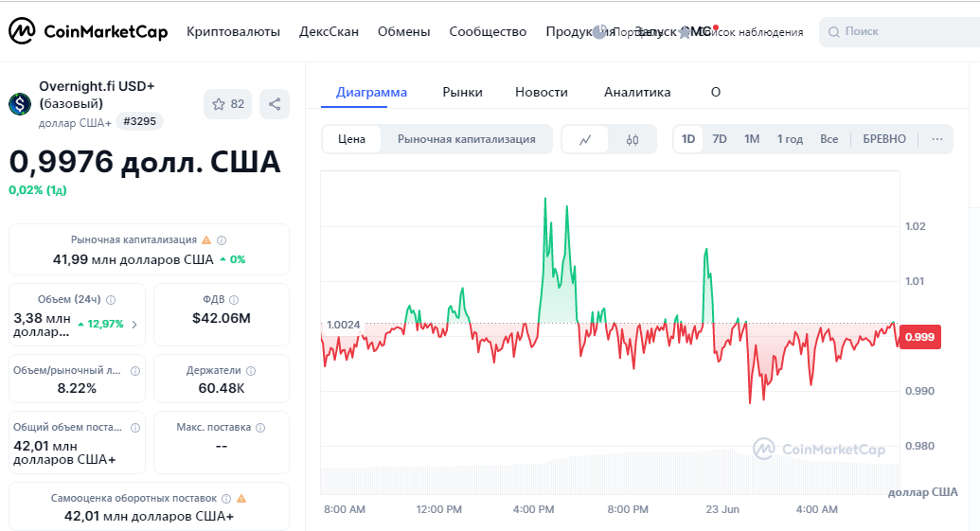Switch chart to line view
This screenshot has width=980, height=531.
[x=585, y=139]
